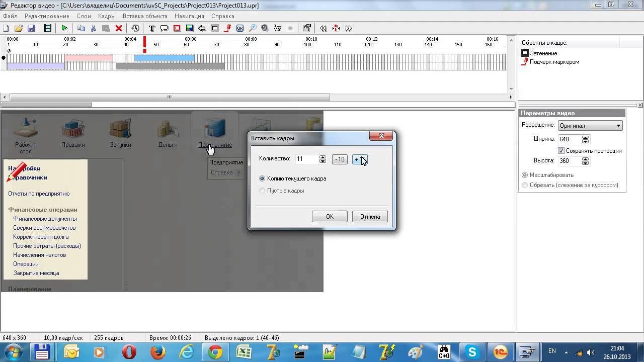This screenshot has width=644, height=362.
Task: Insert a speech bubble callout object
Action: 165,28
